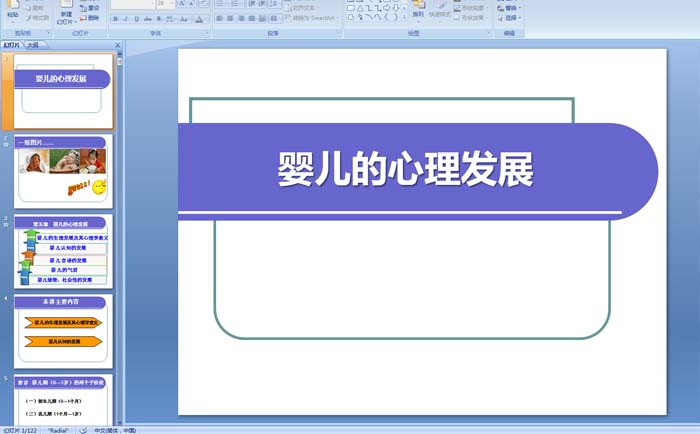Select the triangle shape in shapes gallery
Screen dimensions: 700x434
click(x=360, y=8)
